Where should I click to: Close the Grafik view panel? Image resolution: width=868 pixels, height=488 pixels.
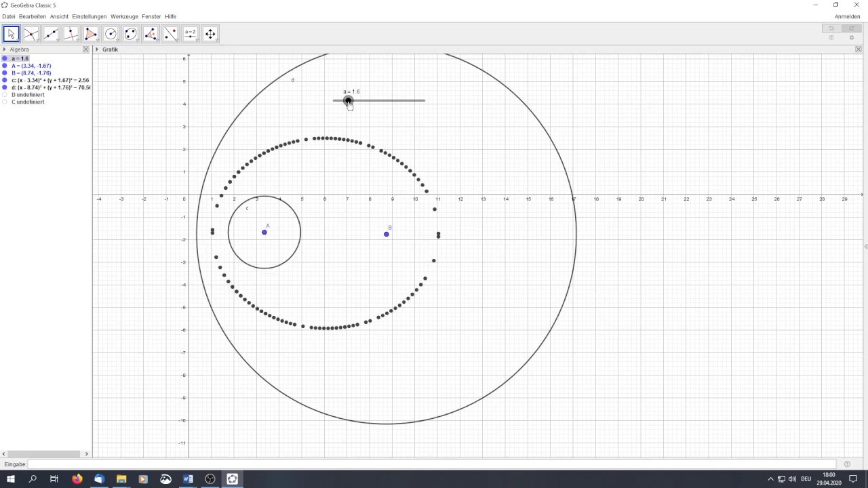coord(859,49)
